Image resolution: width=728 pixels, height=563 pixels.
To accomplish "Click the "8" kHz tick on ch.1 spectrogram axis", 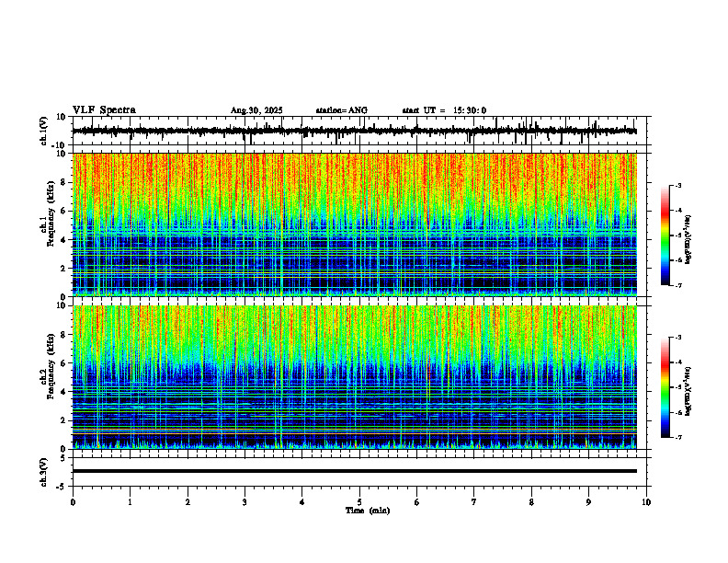I will [x=63, y=182].
